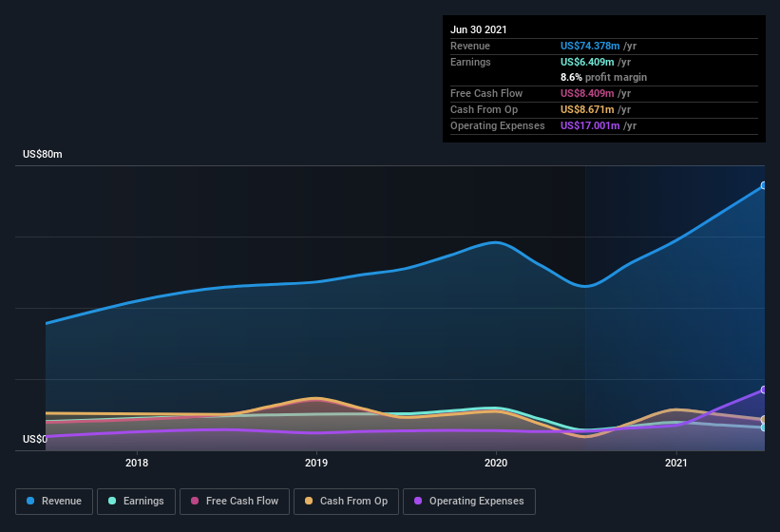Click the Cash From Op label in tooltip
Viewport: 780px width, 532px height.
[x=484, y=109]
